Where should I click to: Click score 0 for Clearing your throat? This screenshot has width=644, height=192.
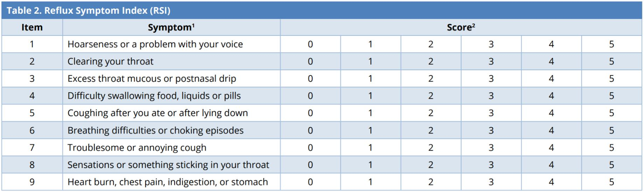310,62
